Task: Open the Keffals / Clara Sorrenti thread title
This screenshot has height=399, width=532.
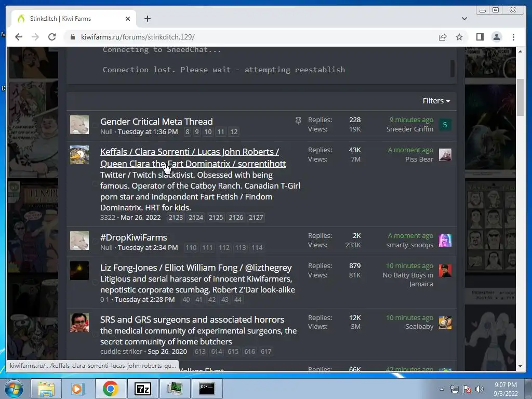Action: 193,158
